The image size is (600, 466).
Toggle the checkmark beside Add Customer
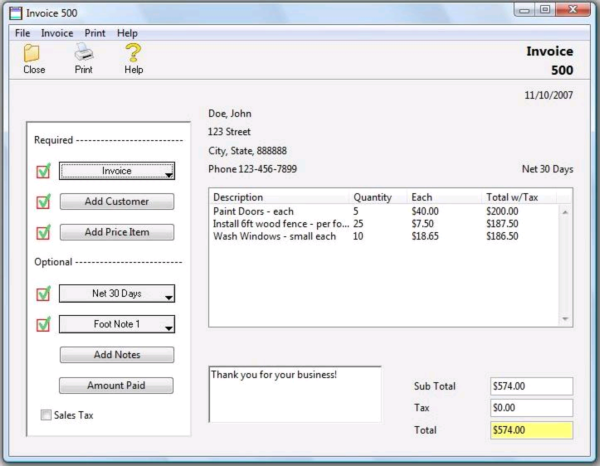[x=43, y=202]
